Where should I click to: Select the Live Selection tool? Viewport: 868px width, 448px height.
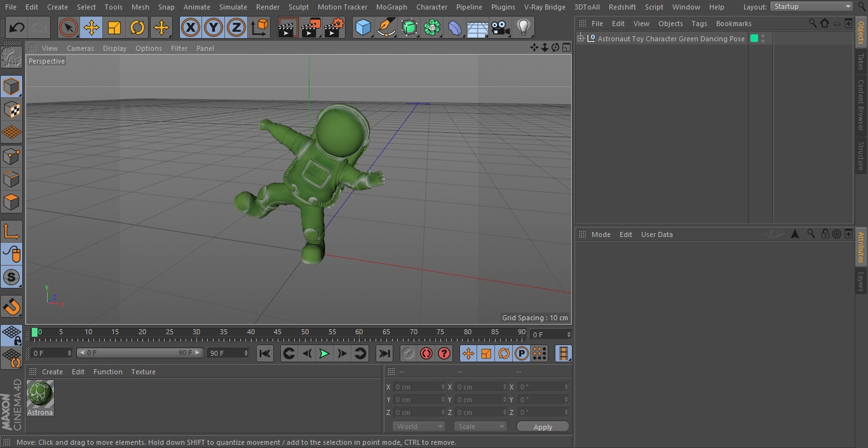point(69,27)
